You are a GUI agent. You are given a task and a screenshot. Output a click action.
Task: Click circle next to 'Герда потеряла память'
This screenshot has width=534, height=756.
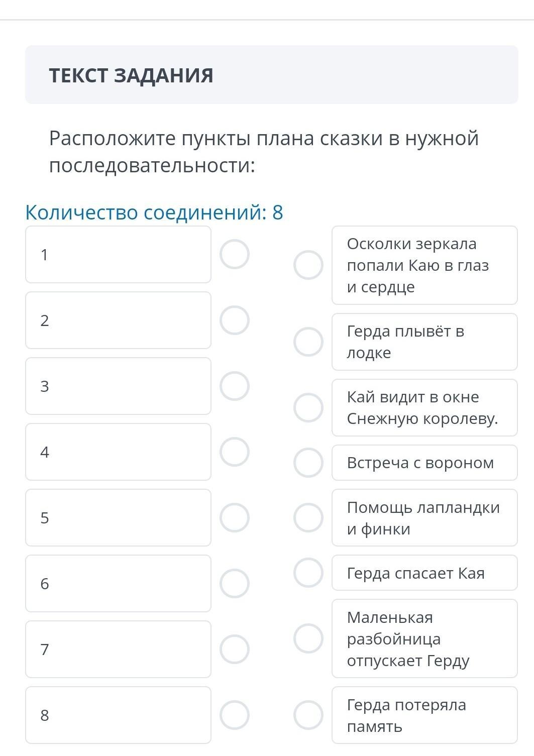tap(308, 715)
